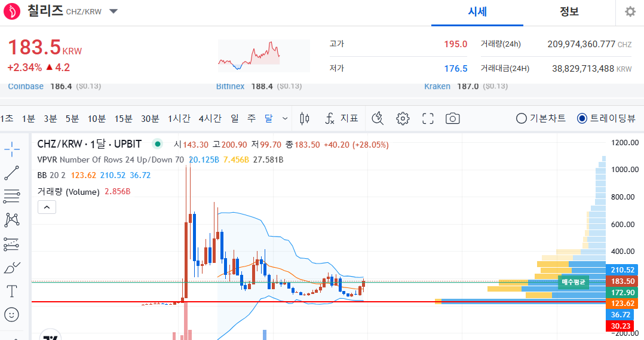Click the 고가 value 195.0
The height and width of the screenshot is (340, 644).
point(455,44)
